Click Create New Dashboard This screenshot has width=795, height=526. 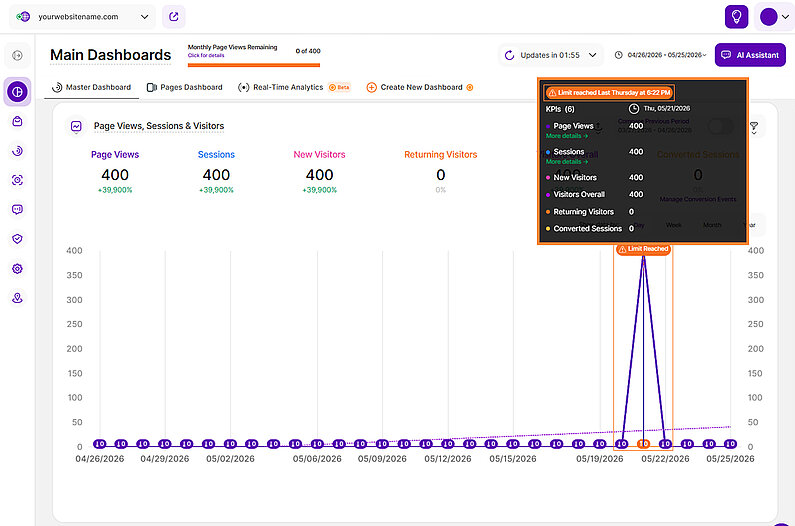coord(420,87)
